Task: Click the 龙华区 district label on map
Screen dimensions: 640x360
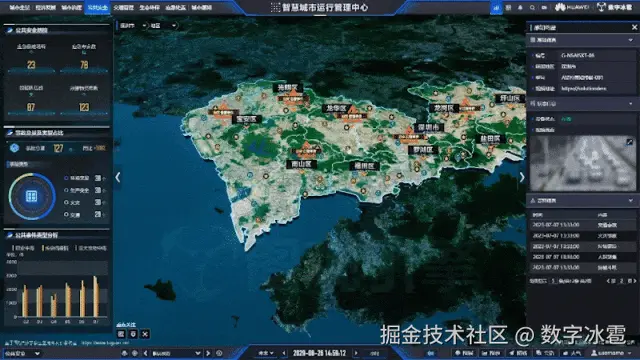Action: (337, 109)
